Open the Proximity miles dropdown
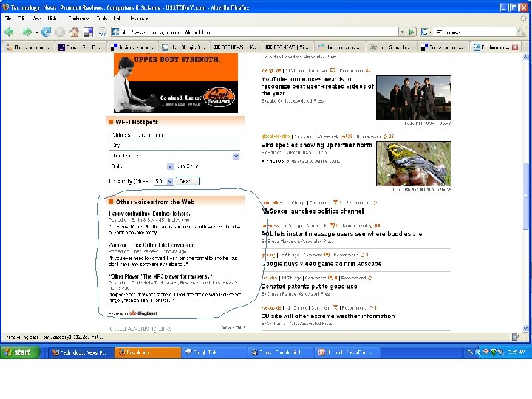The height and width of the screenshot is (399, 532). (x=170, y=181)
